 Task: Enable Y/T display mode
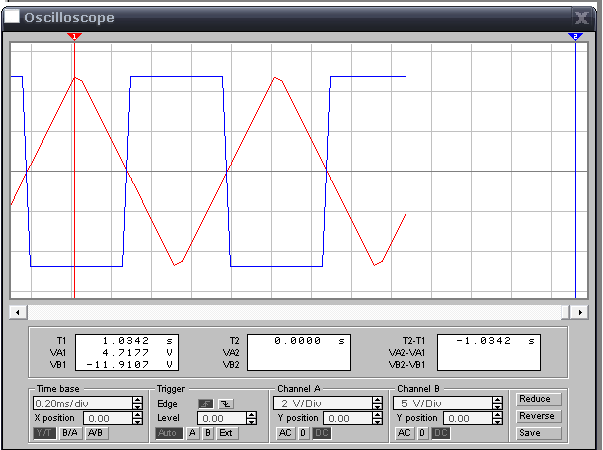point(45,433)
